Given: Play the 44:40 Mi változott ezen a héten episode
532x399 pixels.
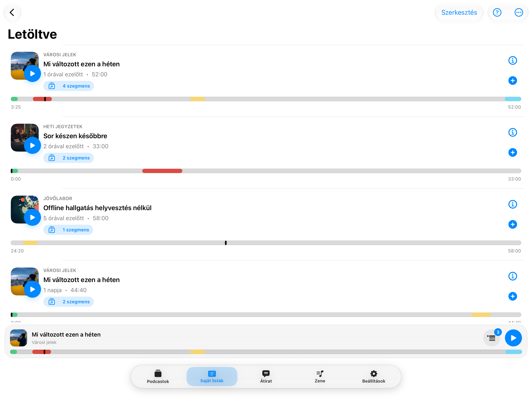Looking at the screenshot, I should click(32, 289).
